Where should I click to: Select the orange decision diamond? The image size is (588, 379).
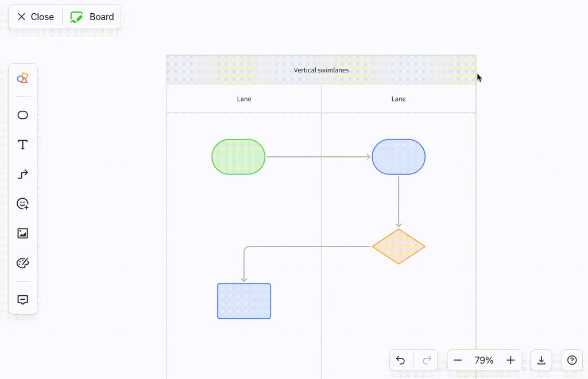tap(399, 247)
